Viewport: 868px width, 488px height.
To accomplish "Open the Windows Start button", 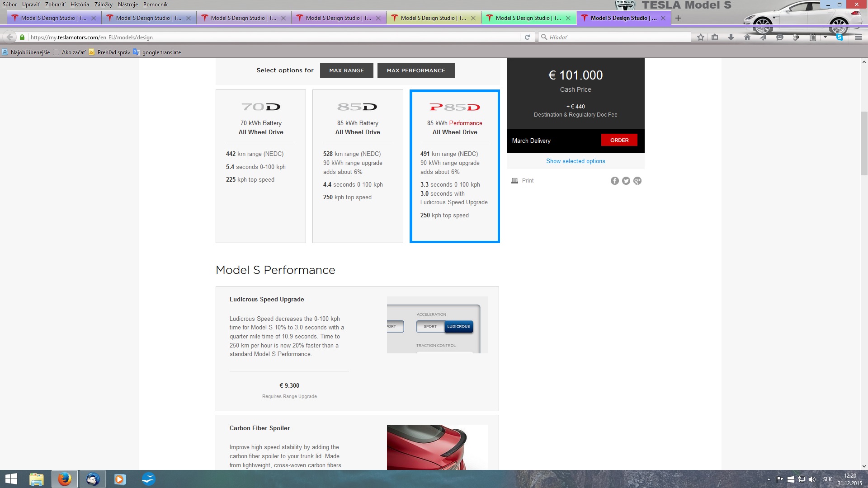I will [x=11, y=479].
